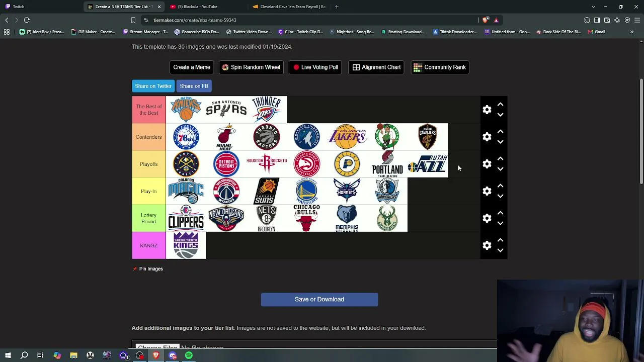Click the Clippers logo
This screenshot has height=362, width=644.
[x=186, y=218]
